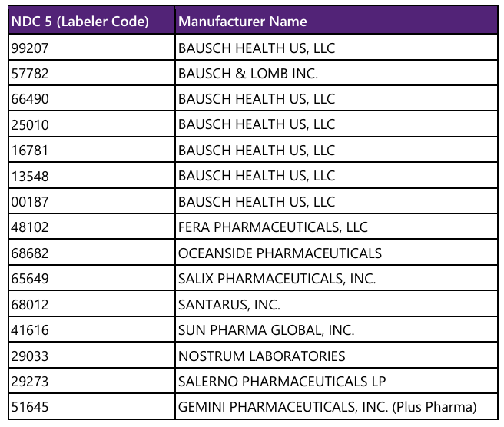Viewport: 504px width, 427px height.
Task: Select the cell with code 48102
Action: coord(29,227)
